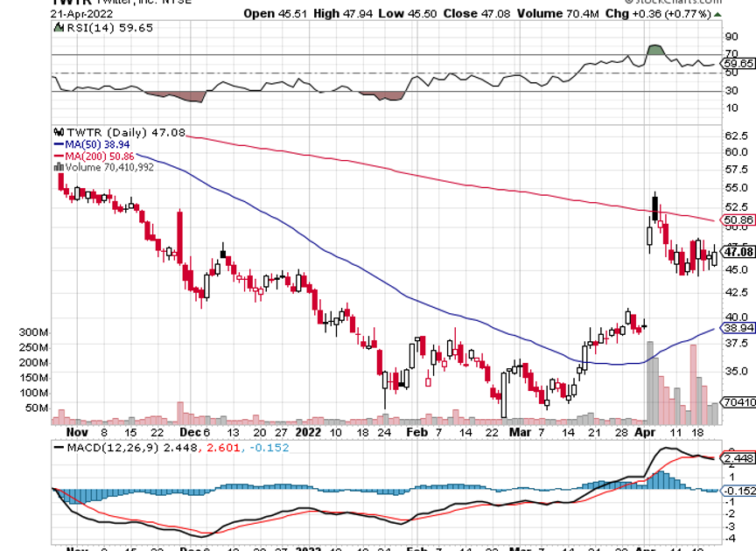Select the 2022 label on the date axis
756x551 pixels.
(x=308, y=432)
